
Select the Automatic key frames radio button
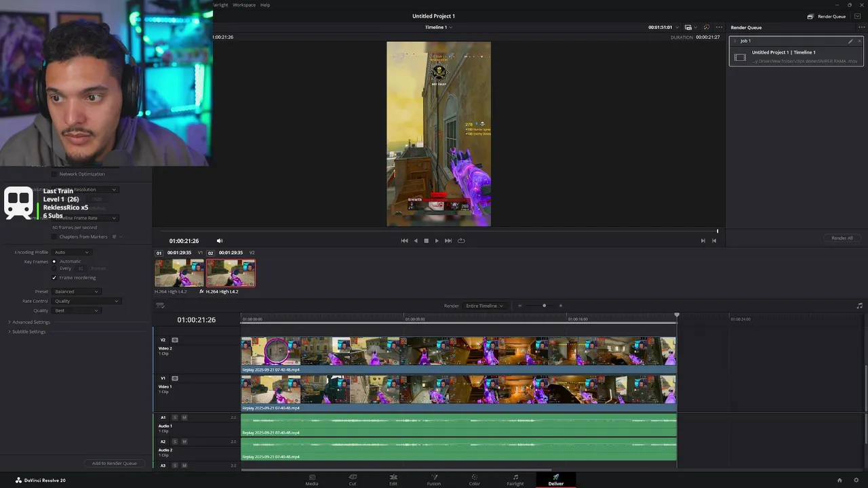coord(54,262)
